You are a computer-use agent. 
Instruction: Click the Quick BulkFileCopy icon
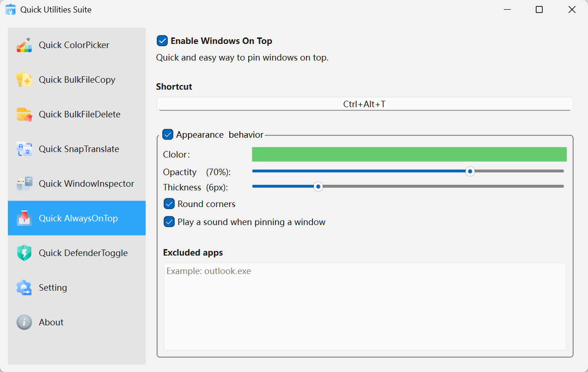[x=24, y=79]
